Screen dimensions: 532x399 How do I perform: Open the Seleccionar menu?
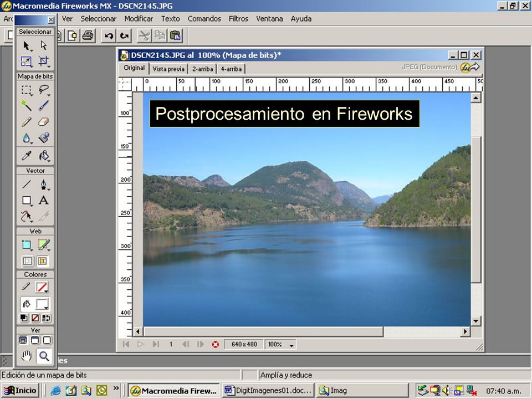tap(99, 19)
